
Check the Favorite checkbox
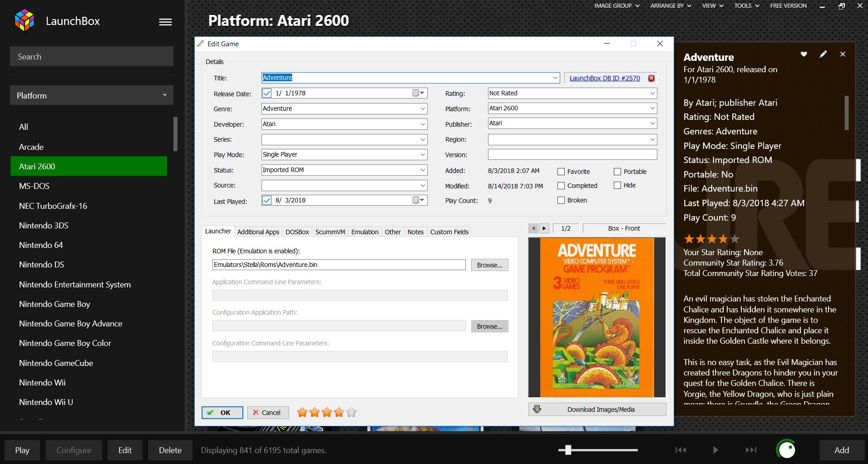(x=561, y=172)
